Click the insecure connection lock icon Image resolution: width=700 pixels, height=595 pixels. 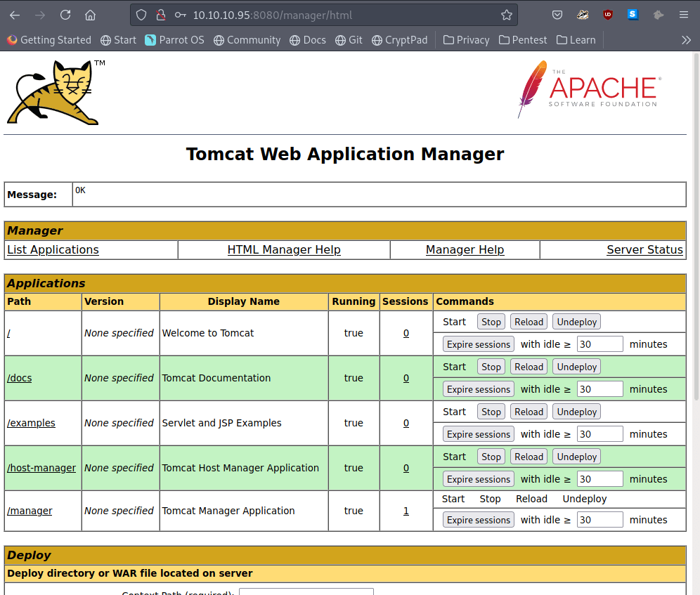coord(160,15)
